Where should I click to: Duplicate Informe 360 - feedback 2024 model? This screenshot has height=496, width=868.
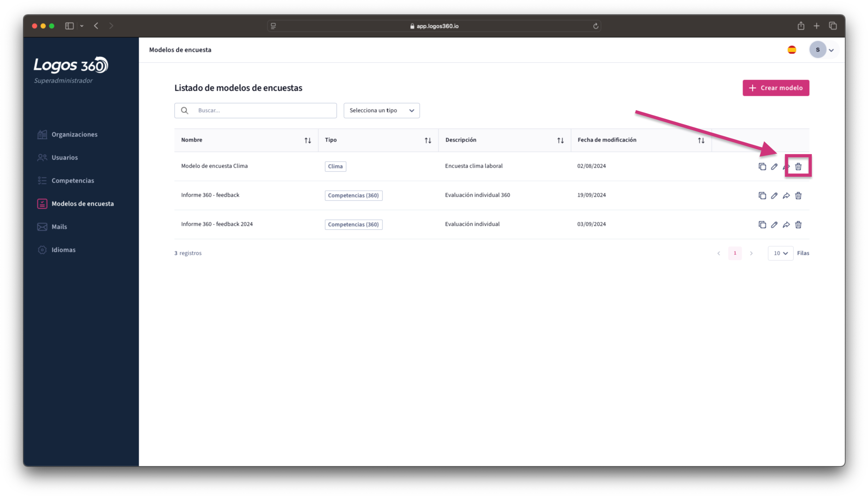tap(762, 225)
